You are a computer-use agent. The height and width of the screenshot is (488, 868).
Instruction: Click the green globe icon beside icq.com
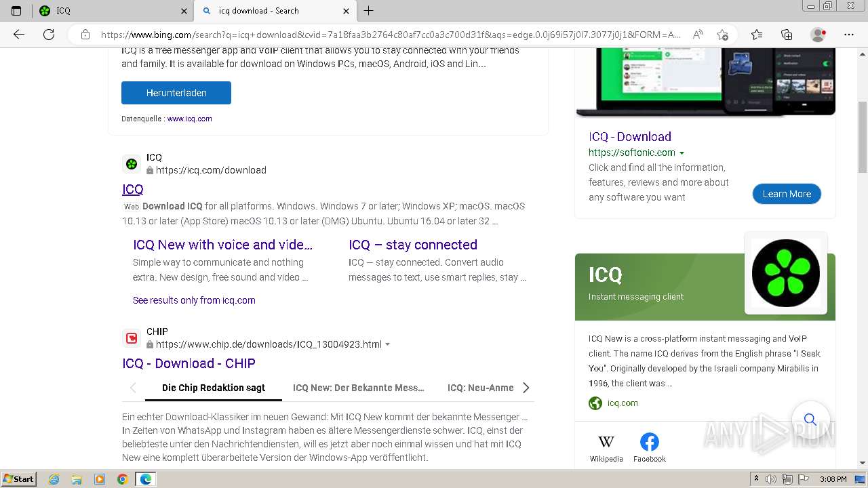pos(595,403)
